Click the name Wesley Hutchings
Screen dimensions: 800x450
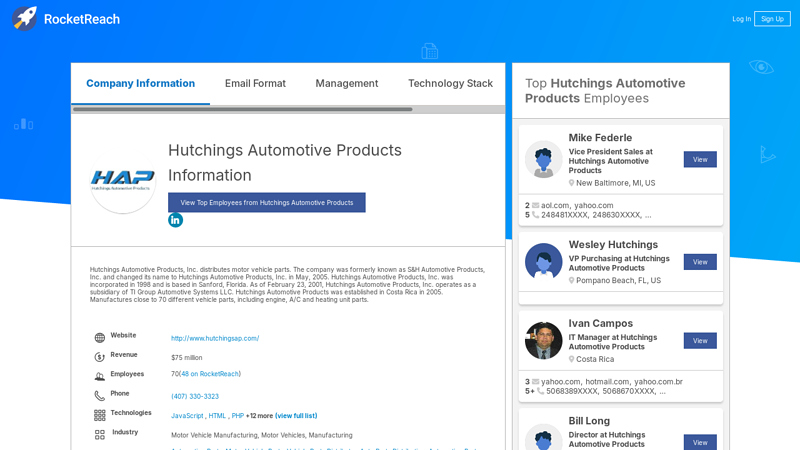pyautogui.click(x=613, y=245)
